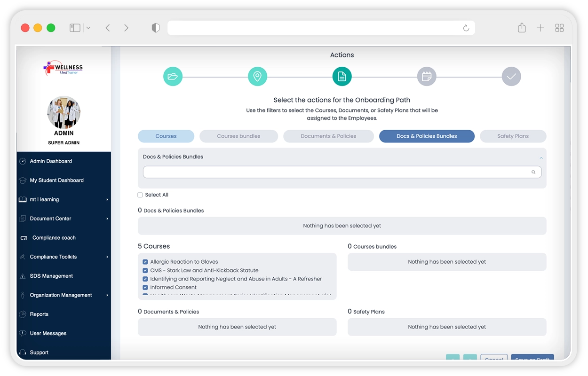Viewport: 588px width, 376px height.
Task: Click the checkmark final step icon
Action: 511,77
